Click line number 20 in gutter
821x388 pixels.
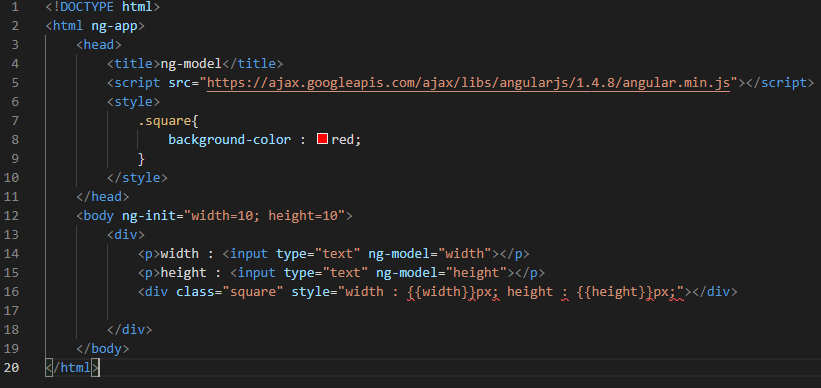point(11,368)
